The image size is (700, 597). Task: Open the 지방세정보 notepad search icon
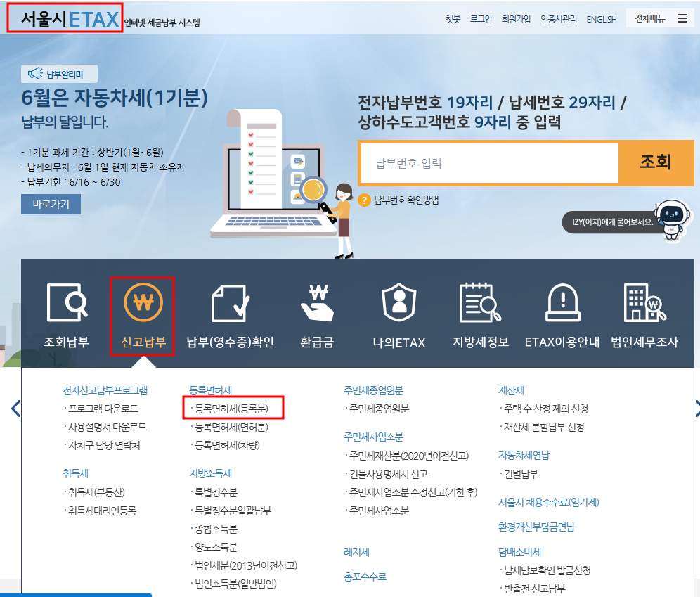480,302
